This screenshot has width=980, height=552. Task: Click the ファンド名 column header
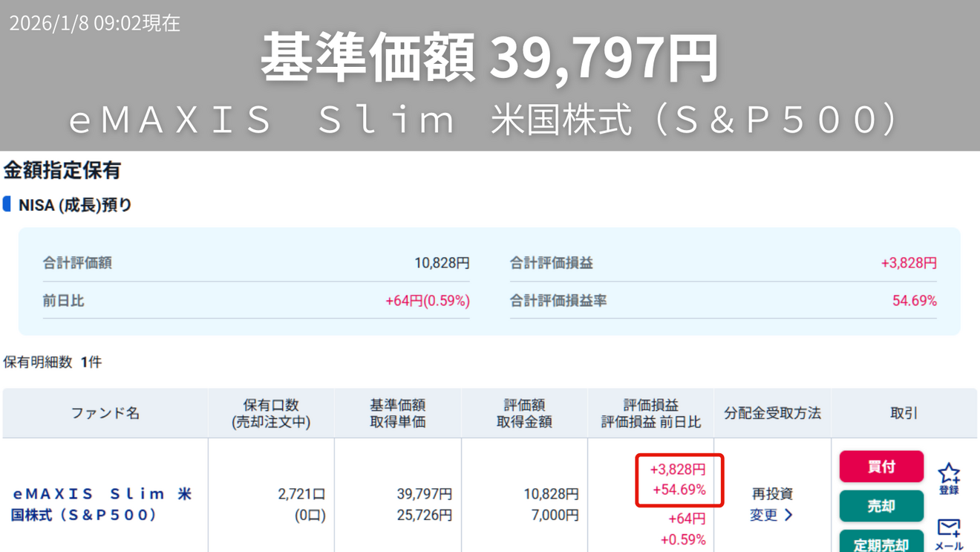pyautogui.click(x=105, y=413)
